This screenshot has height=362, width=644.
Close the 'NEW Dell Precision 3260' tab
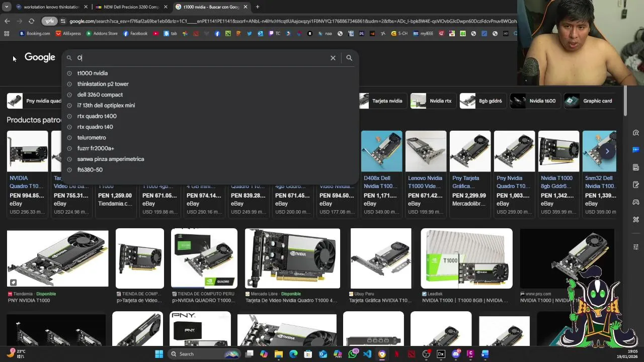(x=166, y=7)
